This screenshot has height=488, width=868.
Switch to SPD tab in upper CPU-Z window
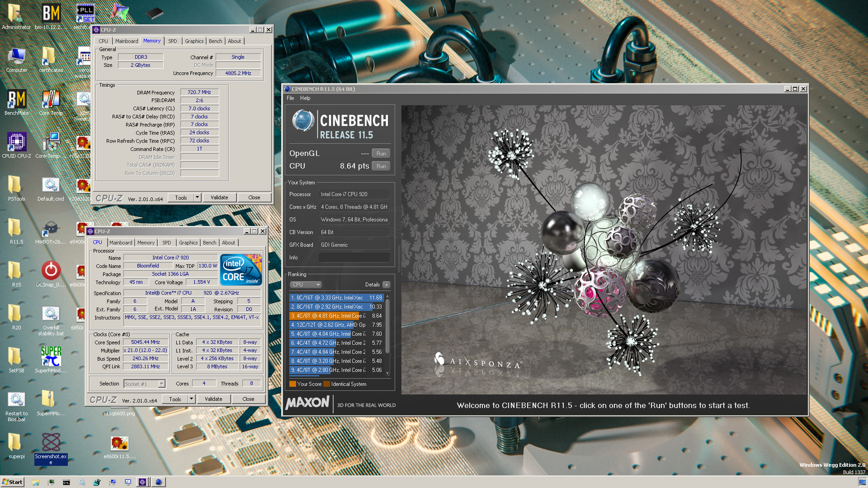pyautogui.click(x=173, y=41)
